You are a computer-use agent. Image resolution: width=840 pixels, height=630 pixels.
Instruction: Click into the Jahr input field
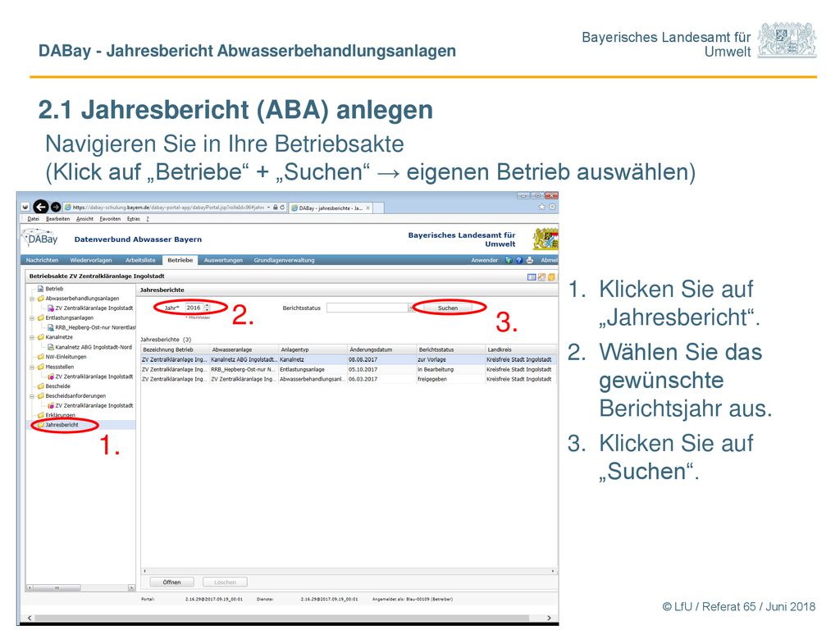(x=194, y=308)
